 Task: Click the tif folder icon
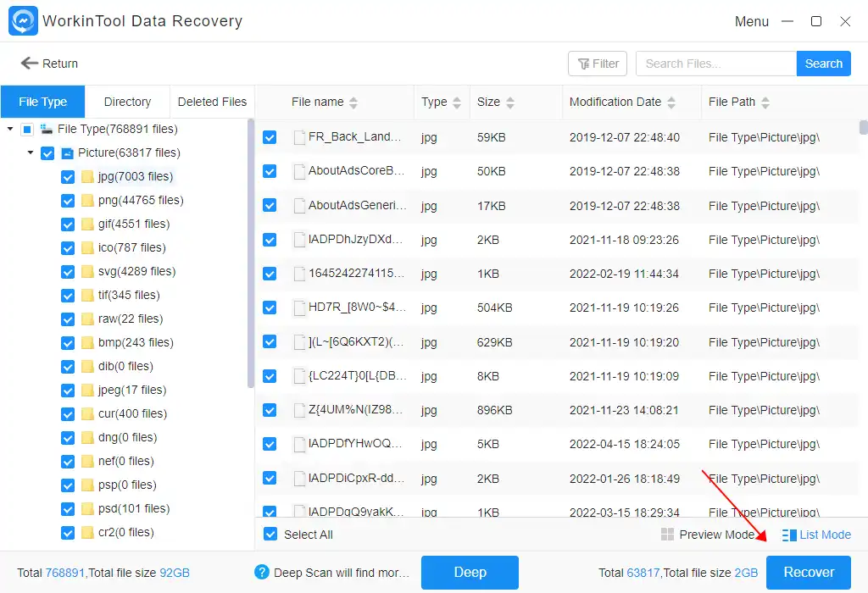pyautogui.click(x=87, y=296)
